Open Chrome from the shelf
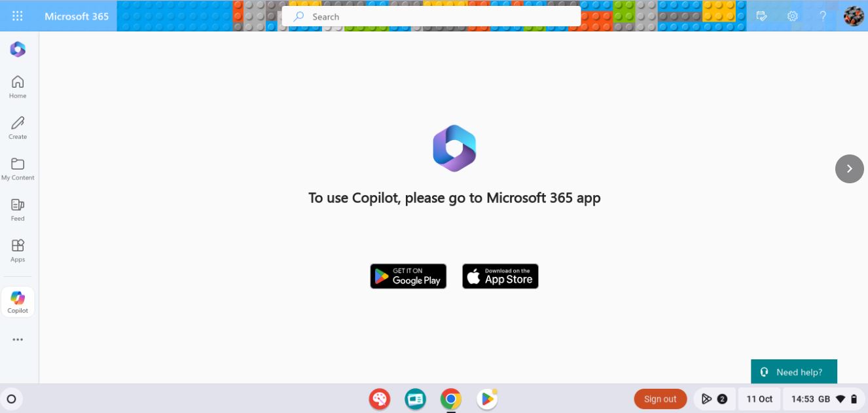 [450, 399]
